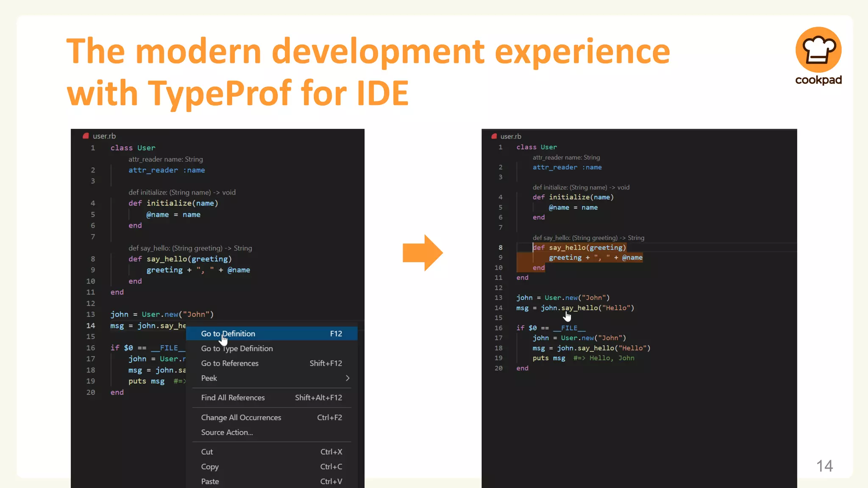Click 'attr_reader name: String' hint in right editor
Viewport: 868px width, 488px height.
tap(566, 158)
